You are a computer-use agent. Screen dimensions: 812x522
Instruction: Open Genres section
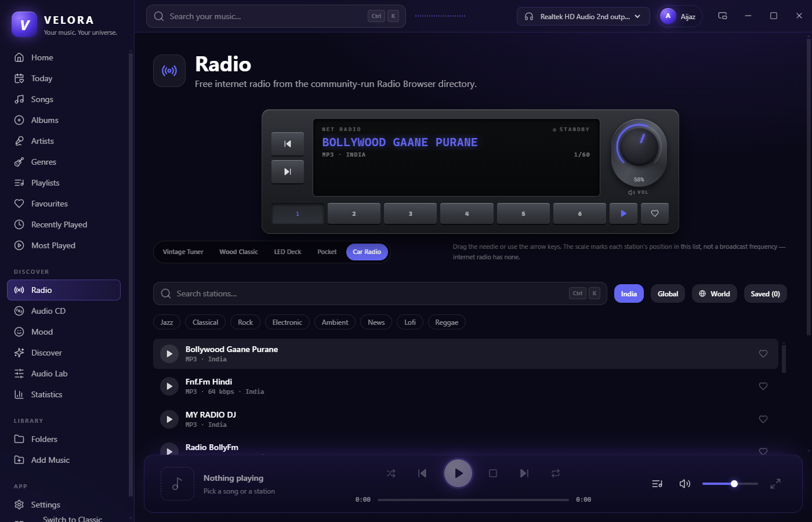point(64,162)
